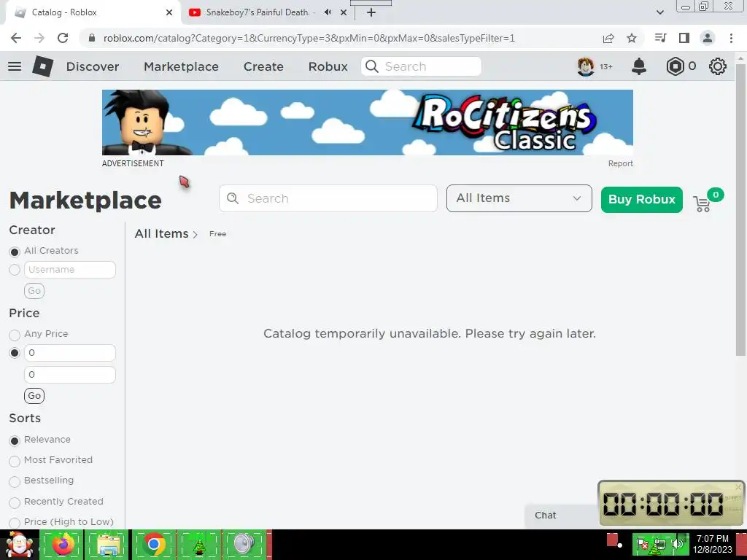Select the Username creator radio button
The image size is (747, 560).
coord(15,270)
